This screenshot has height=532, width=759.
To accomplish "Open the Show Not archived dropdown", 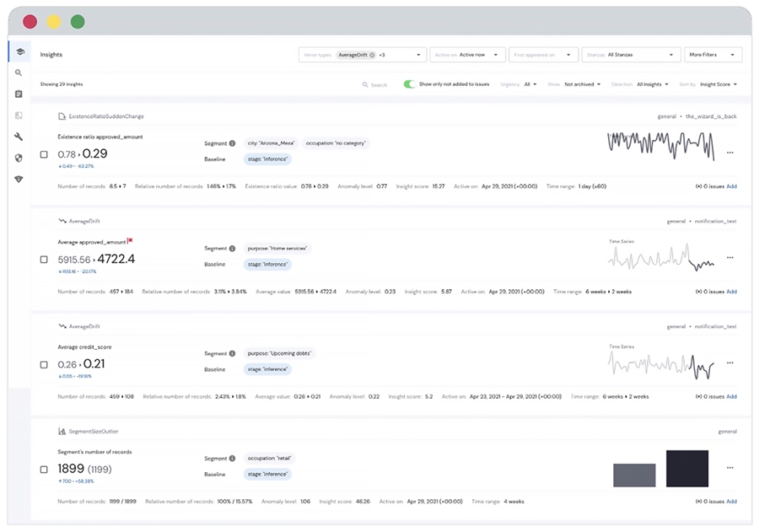I will tap(574, 84).
